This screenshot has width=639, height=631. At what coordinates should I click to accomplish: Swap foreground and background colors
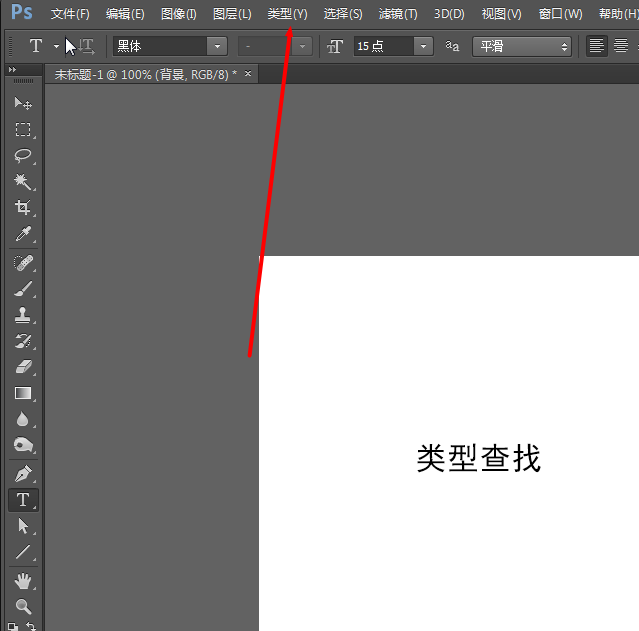tap(31, 626)
